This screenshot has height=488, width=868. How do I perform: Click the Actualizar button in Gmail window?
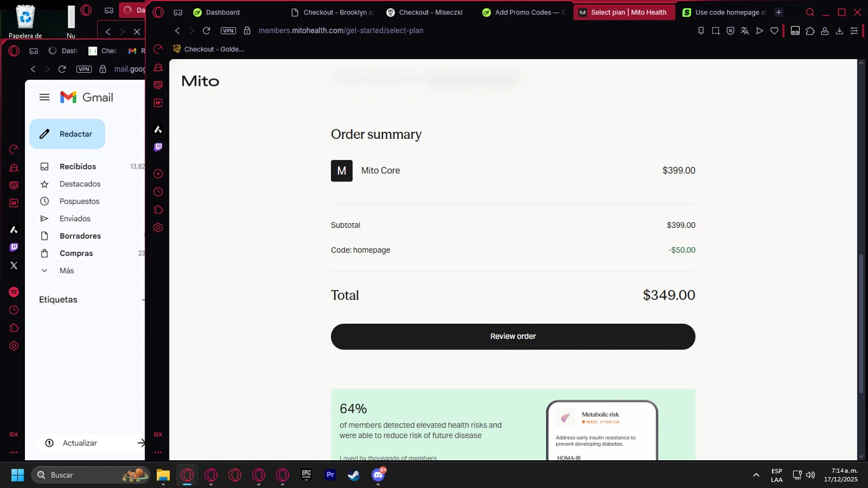[x=90, y=443]
